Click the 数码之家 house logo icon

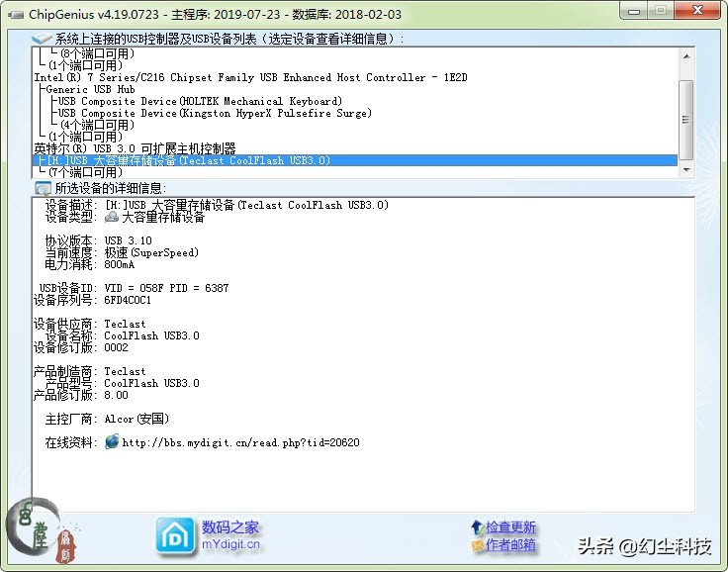click(x=175, y=536)
